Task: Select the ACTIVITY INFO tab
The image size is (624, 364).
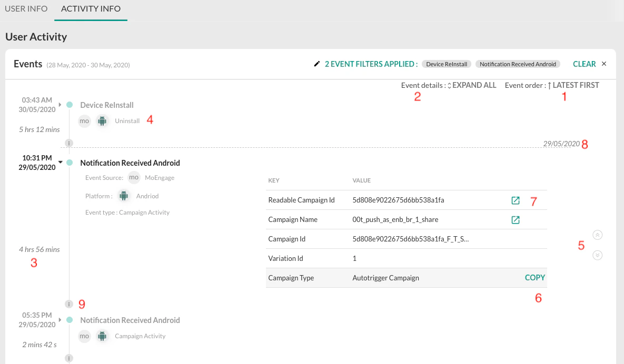Action: point(91,9)
